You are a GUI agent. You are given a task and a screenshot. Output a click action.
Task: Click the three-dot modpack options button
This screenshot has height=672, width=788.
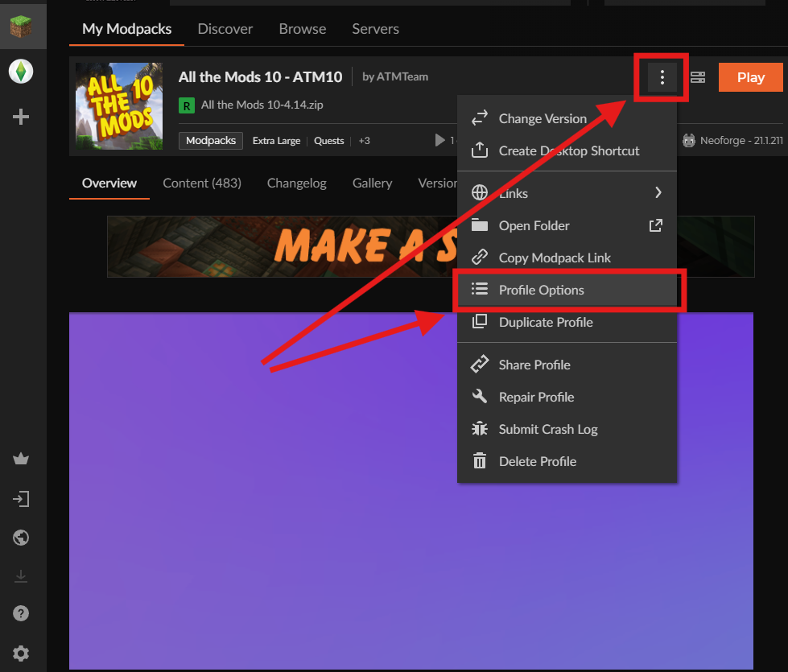(x=662, y=77)
